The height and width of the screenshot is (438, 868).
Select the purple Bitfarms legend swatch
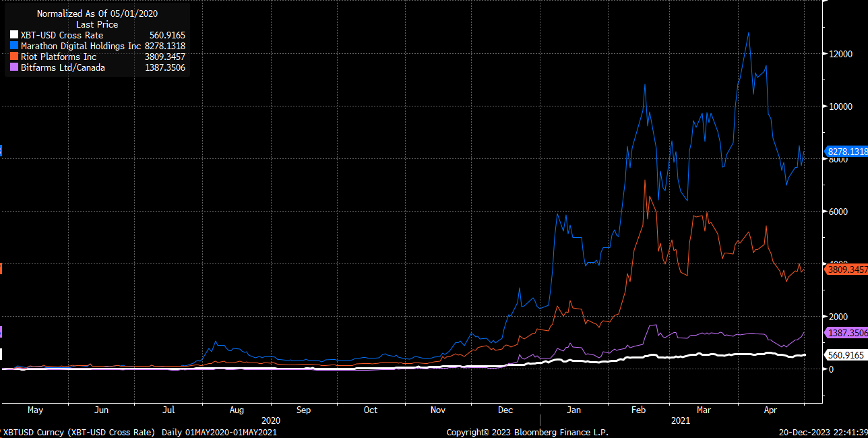(x=13, y=67)
